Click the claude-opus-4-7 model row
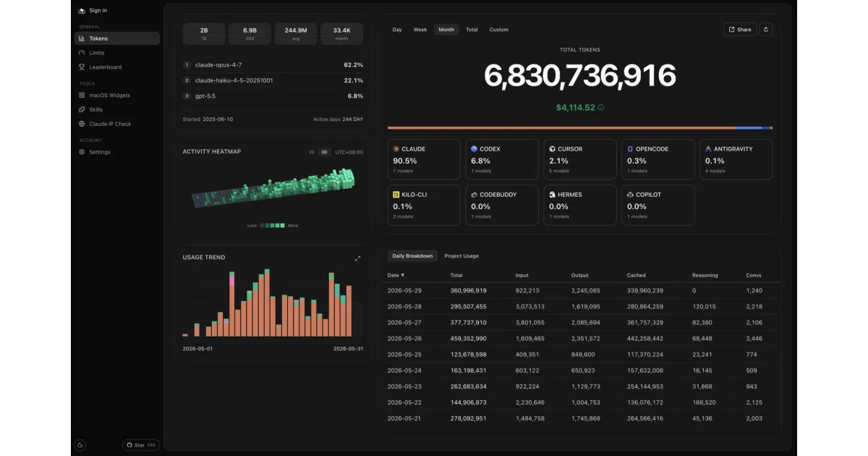868x456 pixels. coord(273,64)
